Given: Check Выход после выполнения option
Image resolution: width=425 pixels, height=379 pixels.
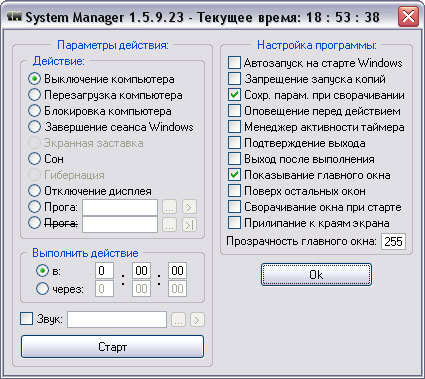Looking at the screenshot, I should 234,159.
